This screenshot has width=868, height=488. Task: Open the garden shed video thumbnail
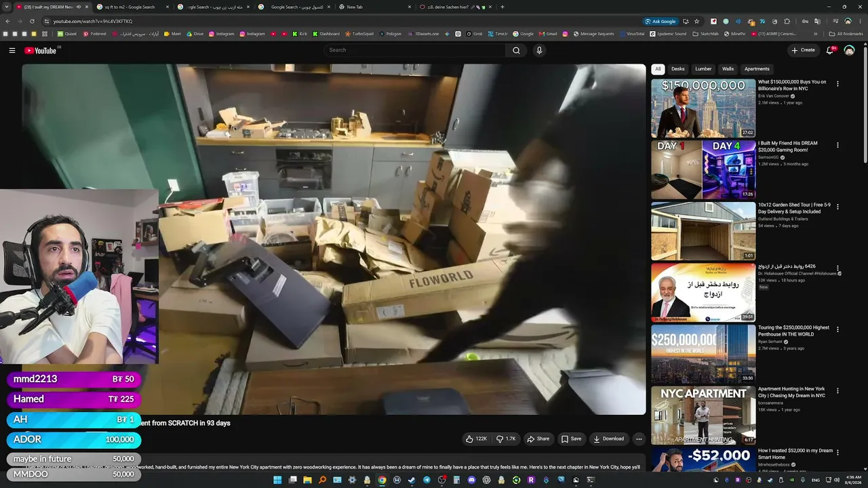click(x=703, y=231)
